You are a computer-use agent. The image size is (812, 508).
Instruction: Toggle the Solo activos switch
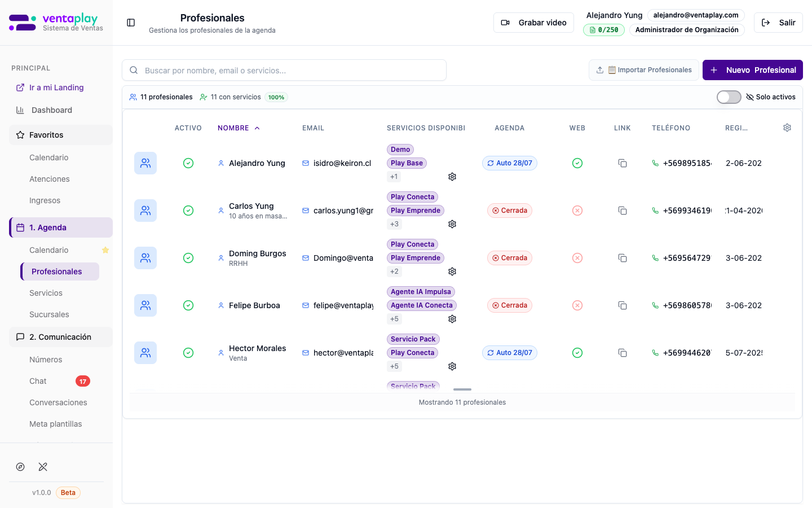click(729, 97)
